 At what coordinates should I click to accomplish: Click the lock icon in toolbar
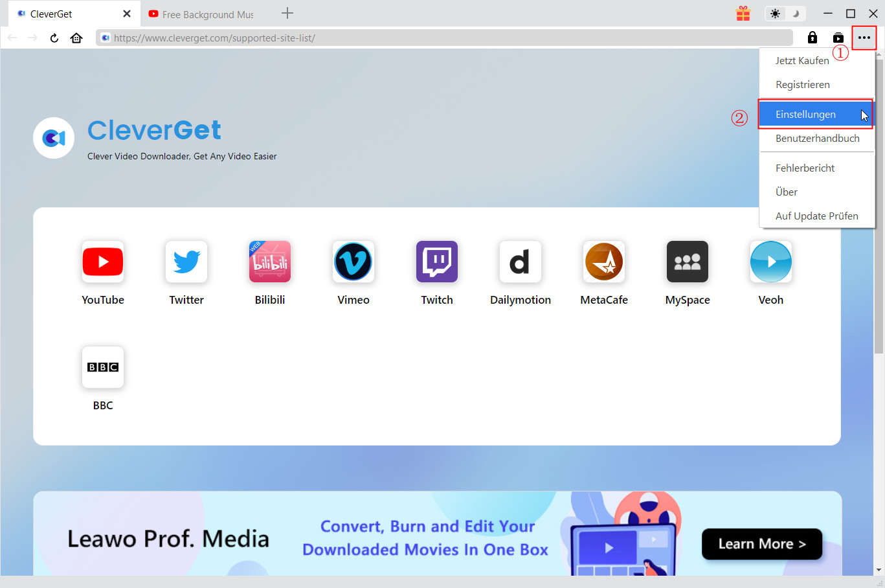[x=812, y=38]
